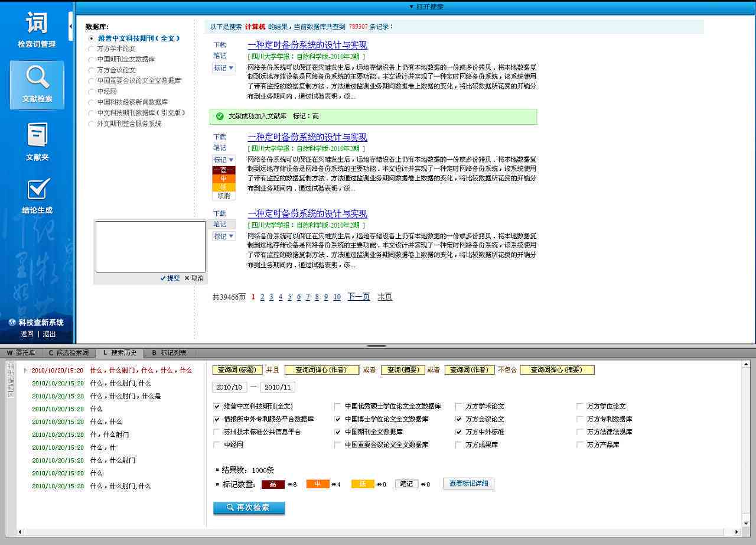Uncheck 维普中文科技期刊(全文) checkbox in history panel
Screen dimensions: 756x545
click(217, 407)
